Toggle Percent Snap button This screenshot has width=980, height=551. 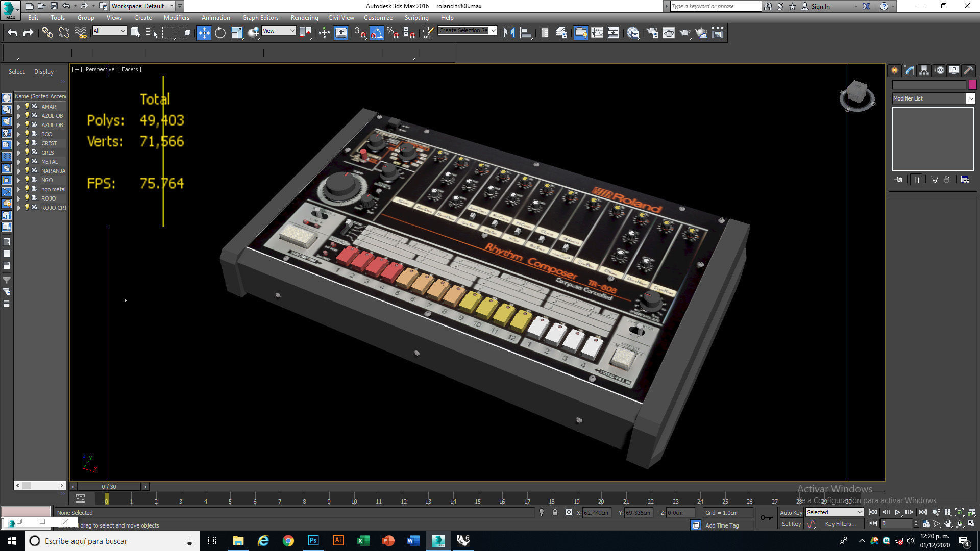(393, 33)
